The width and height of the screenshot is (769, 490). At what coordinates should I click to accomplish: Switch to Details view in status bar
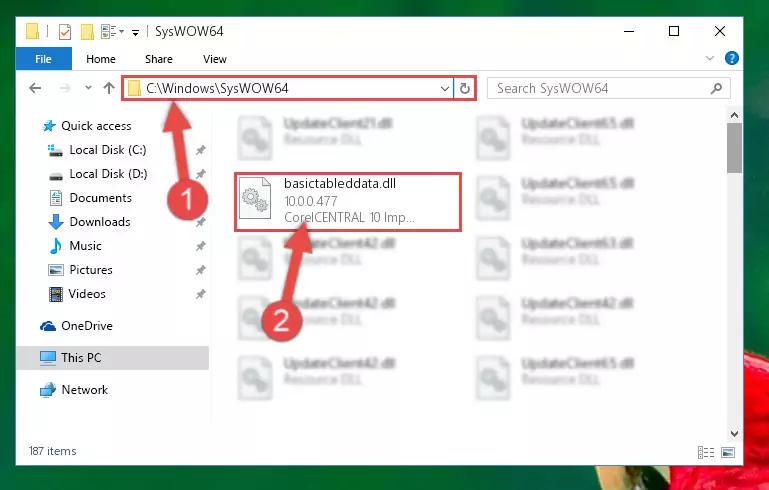(x=706, y=452)
